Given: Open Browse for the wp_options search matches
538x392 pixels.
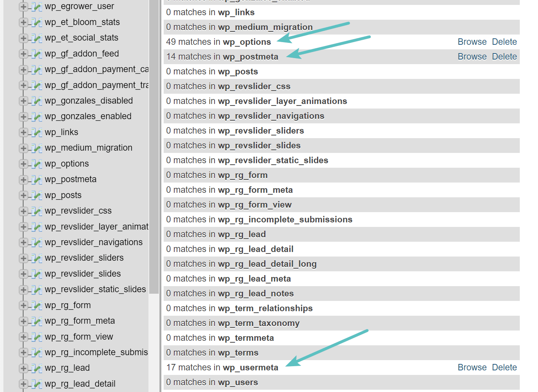Looking at the screenshot, I should [472, 42].
